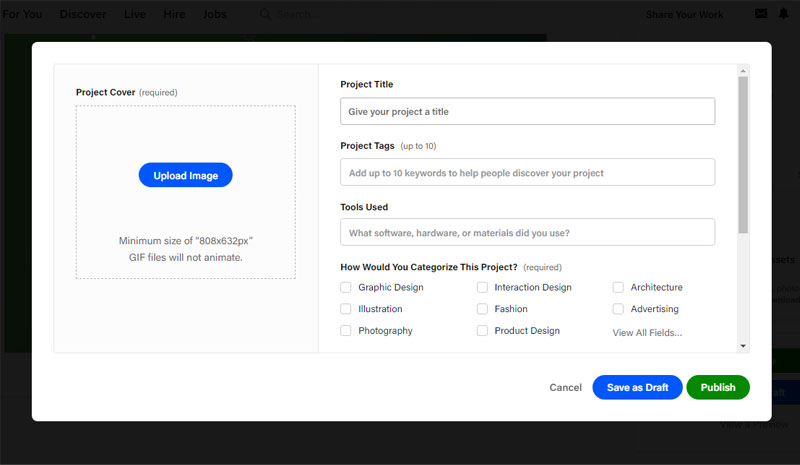Click the scrollbar up arrow

(x=743, y=71)
